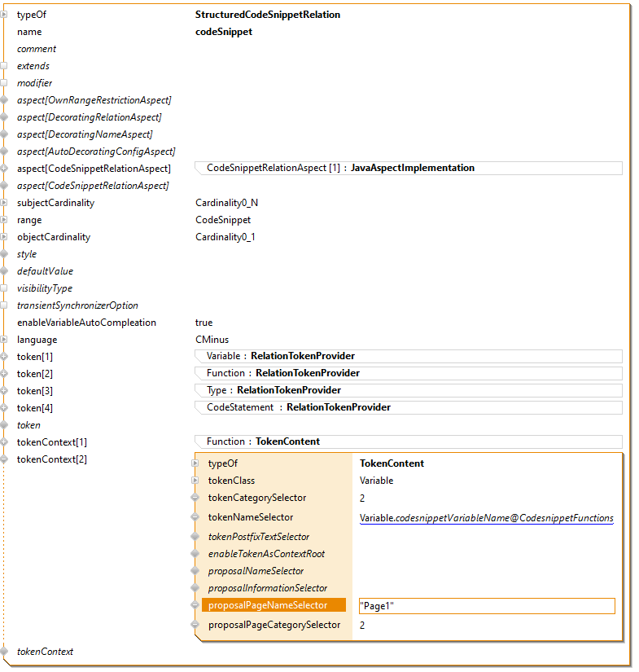Click the diamond icon next to enableTokenAsContextRoot

195,554
